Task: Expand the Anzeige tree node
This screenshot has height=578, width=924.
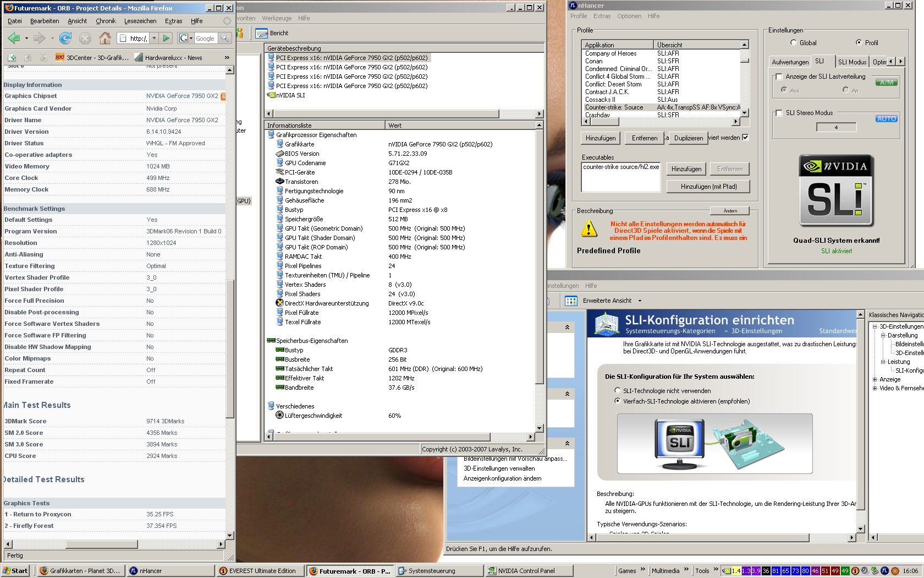Action: pos(875,379)
